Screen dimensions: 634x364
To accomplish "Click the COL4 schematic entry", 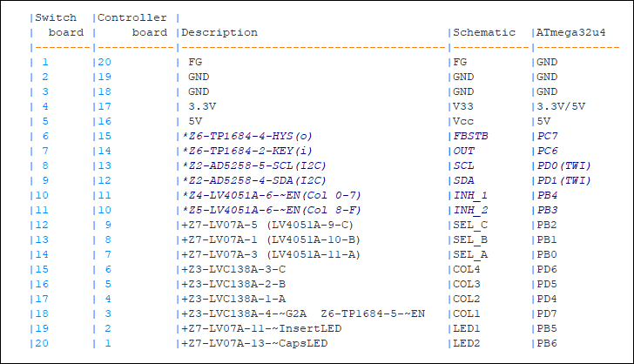I will point(467,269).
